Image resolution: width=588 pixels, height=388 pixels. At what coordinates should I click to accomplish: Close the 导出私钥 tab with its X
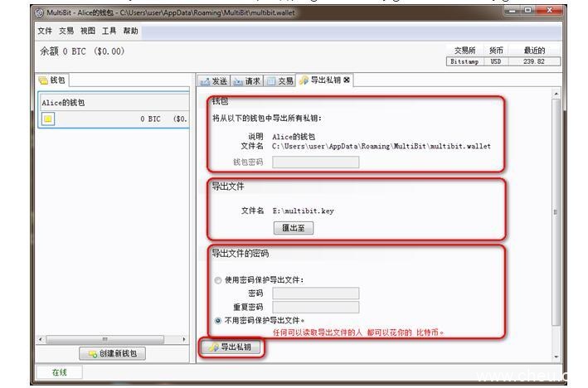point(347,80)
